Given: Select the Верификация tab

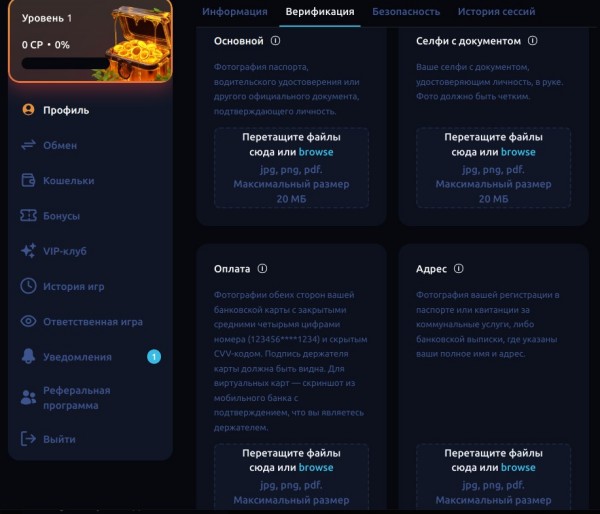Looking at the screenshot, I should (x=320, y=12).
